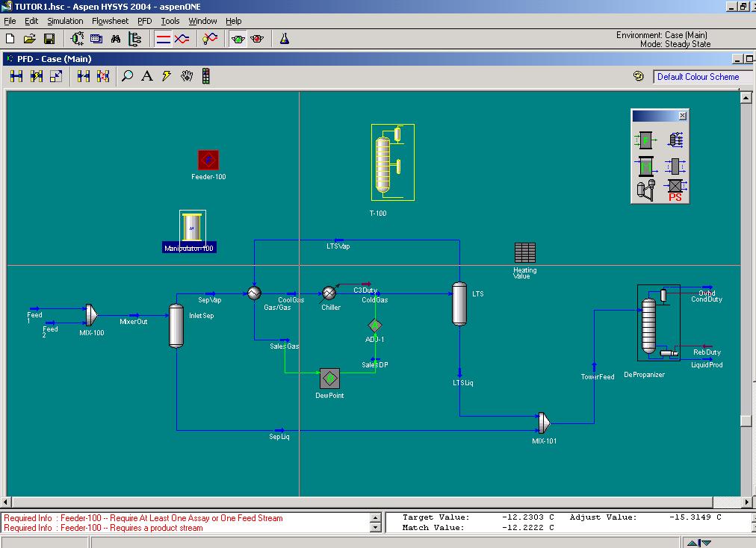The image size is (756, 548).
Task: Select the Gas/Gas heat exchanger
Action: [254, 293]
